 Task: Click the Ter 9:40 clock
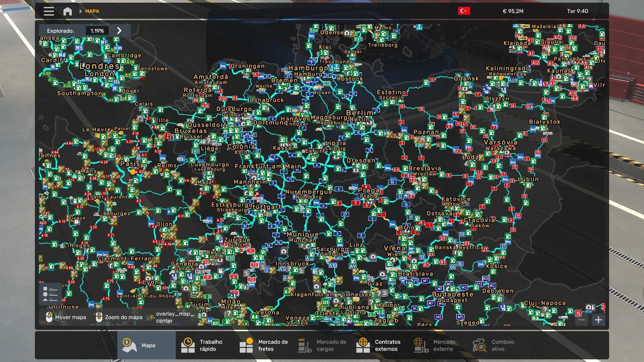[x=577, y=11]
